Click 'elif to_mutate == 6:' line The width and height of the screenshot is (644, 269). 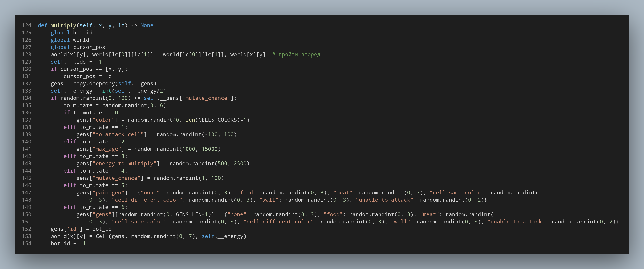coord(95,207)
